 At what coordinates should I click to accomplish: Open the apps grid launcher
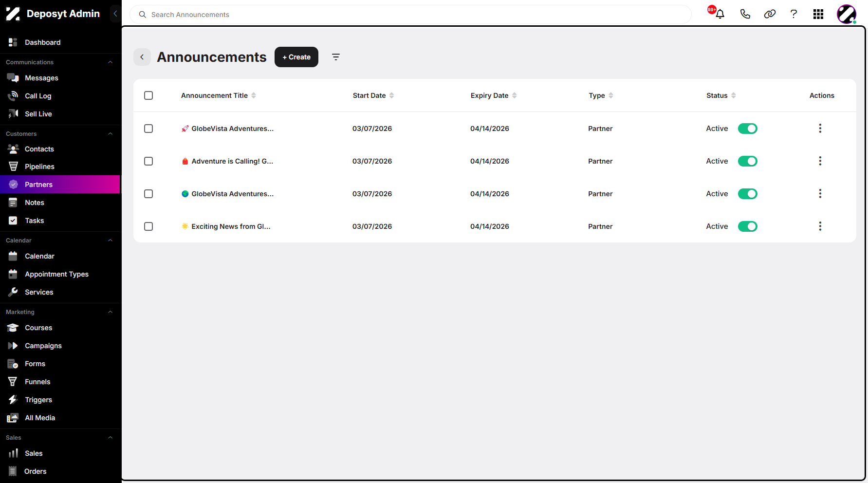point(818,14)
